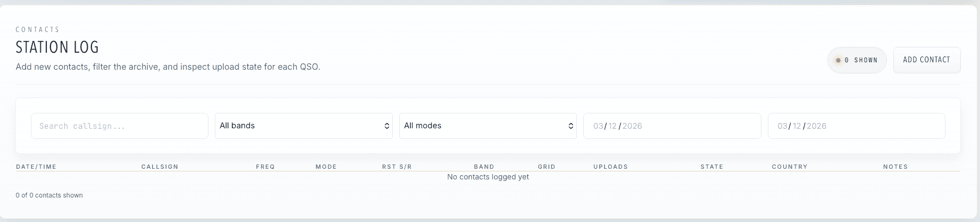Select the day segment of the second date filter

coord(797,126)
